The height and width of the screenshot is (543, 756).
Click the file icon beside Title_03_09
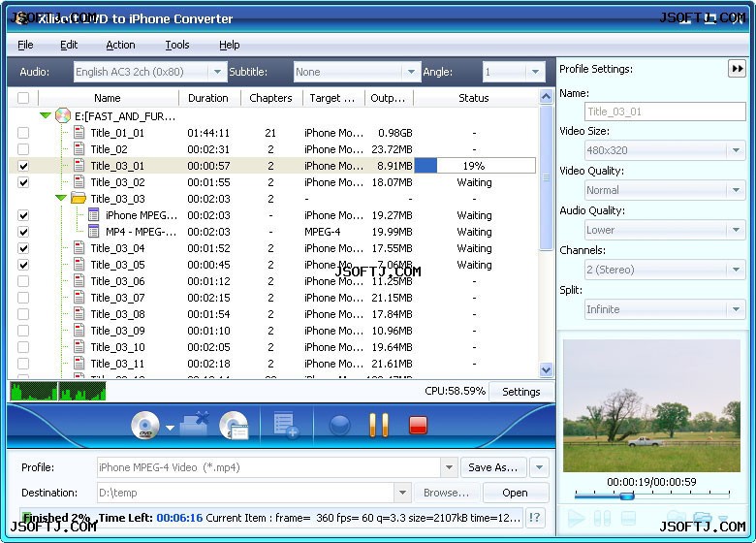79,331
